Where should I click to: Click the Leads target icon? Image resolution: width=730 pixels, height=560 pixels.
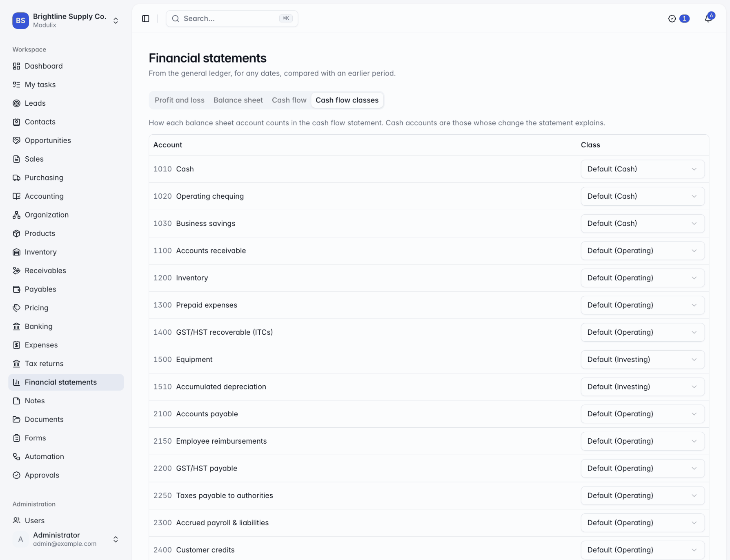click(x=16, y=103)
